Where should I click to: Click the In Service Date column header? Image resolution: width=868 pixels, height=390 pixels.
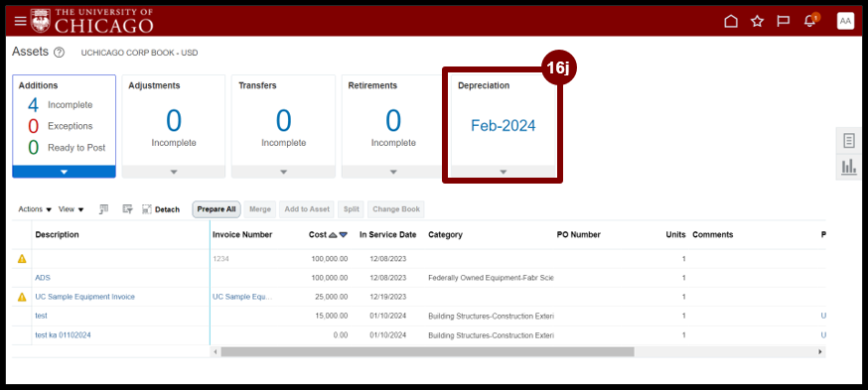[387, 234]
